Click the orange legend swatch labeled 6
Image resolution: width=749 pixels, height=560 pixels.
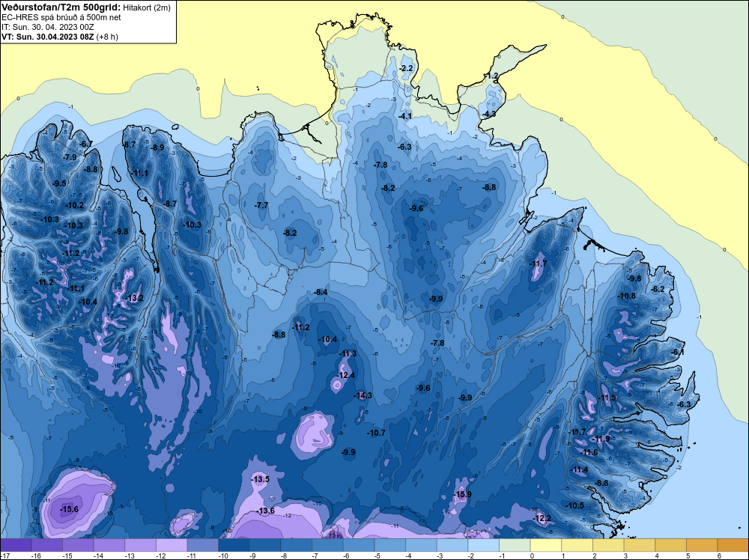(x=733, y=545)
